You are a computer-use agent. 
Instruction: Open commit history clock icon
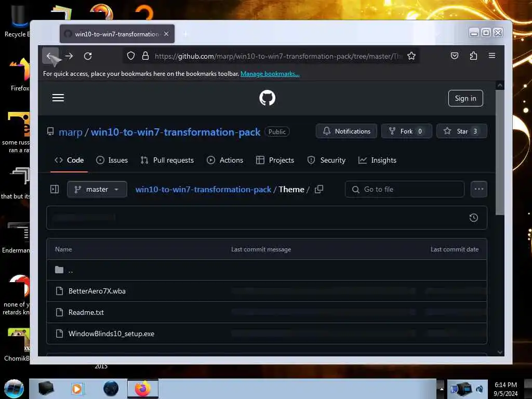tap(474, 218)
